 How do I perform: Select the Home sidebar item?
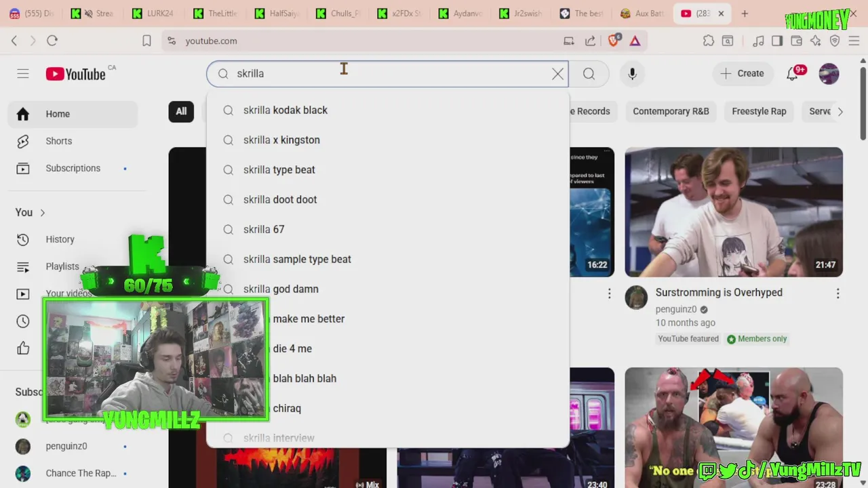tap(73, 114)
